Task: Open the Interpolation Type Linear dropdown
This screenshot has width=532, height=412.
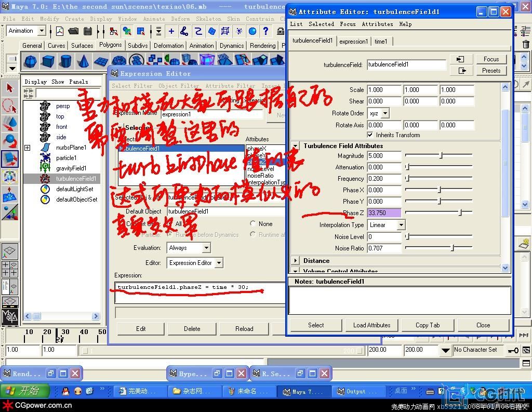Action: pyautogui.click(x=402, y=224)
